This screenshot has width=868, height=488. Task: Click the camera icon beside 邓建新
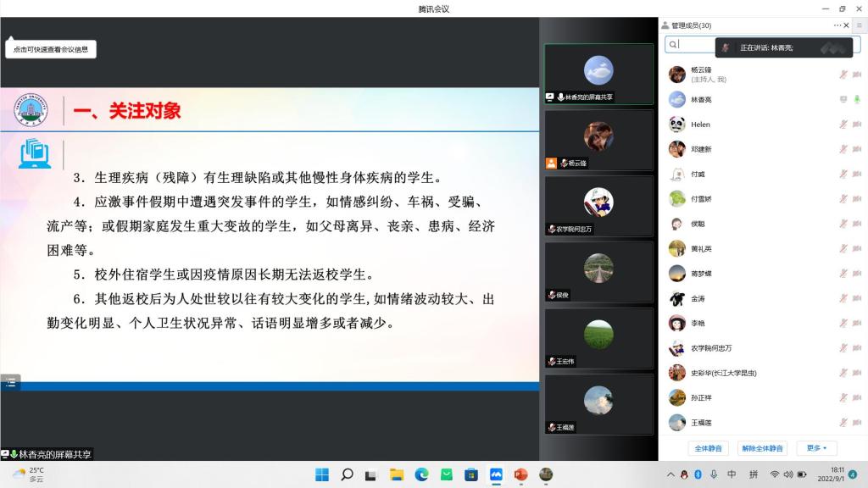click(857, 149)
